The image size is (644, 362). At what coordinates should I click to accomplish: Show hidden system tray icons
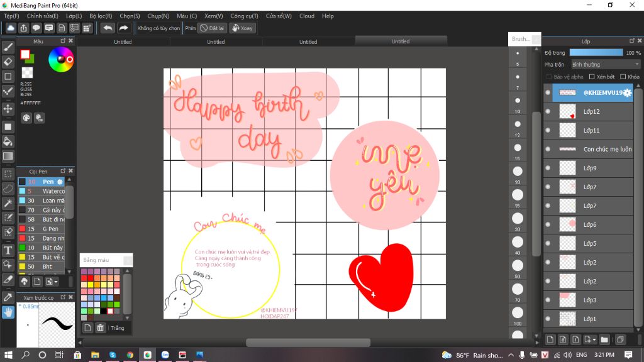pyautogui.click(x=511, y=355)
